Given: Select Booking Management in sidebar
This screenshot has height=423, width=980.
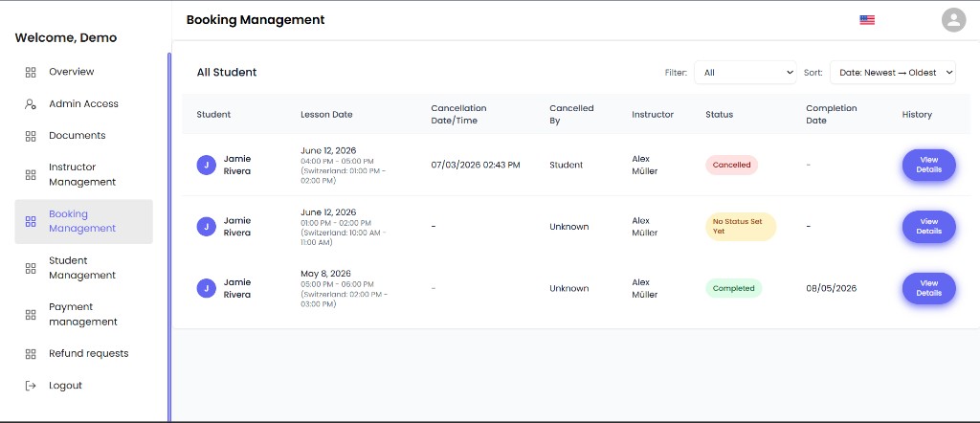Looking at the screenshot, I should pyautogui.click(x=84, y=221).
